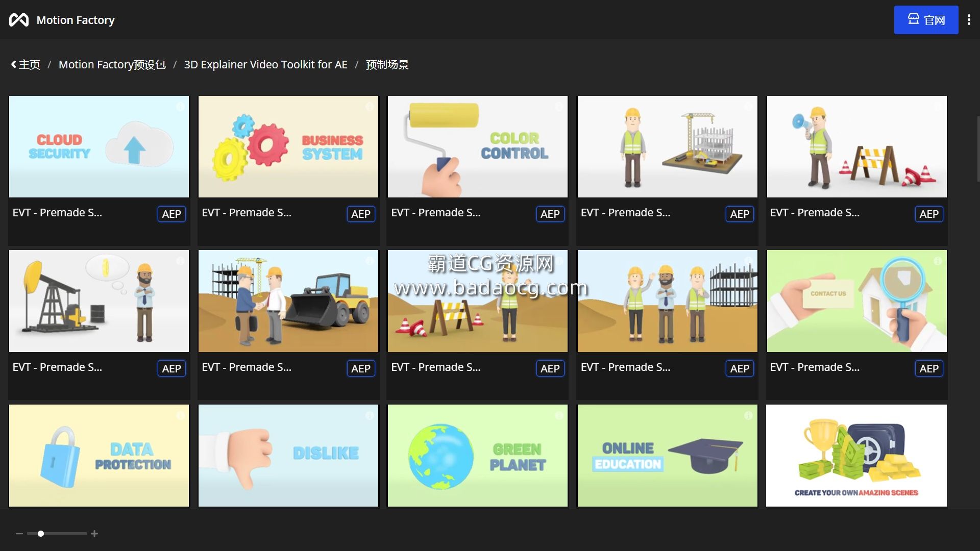Show info icon on Cloud Security thumbnail
980x551 pixels.
(x=180, y=107)
